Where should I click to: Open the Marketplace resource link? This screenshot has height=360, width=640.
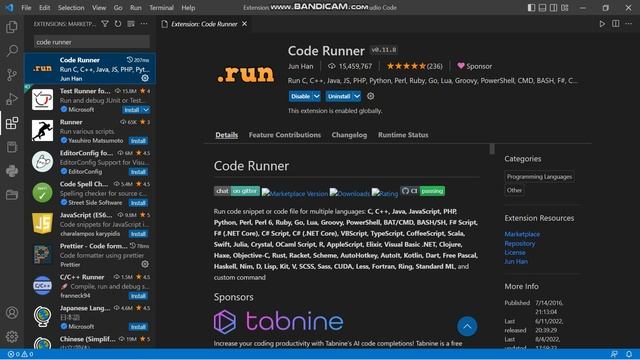point(522,234)
